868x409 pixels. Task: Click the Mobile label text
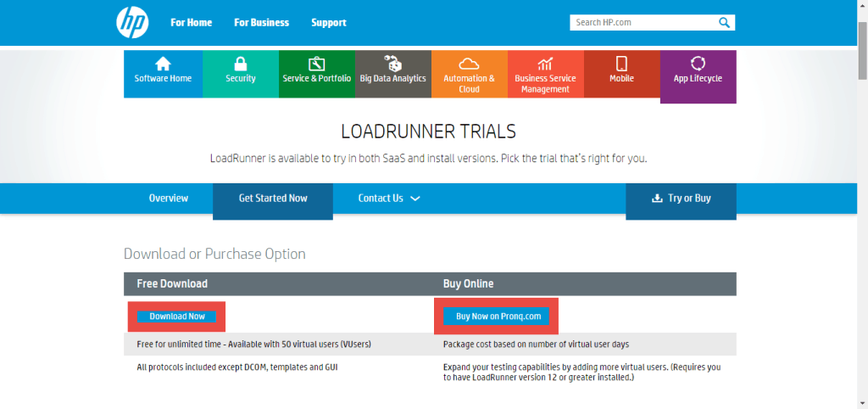621,79
